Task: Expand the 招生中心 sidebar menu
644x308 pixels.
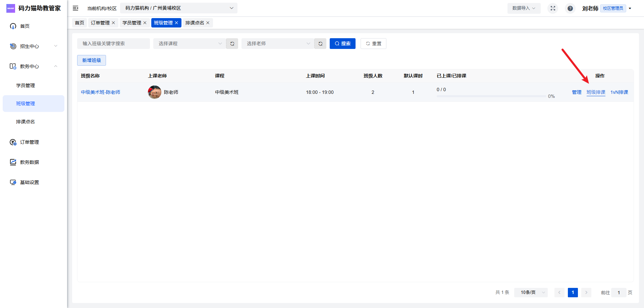Action: click(x=34, y=46)
